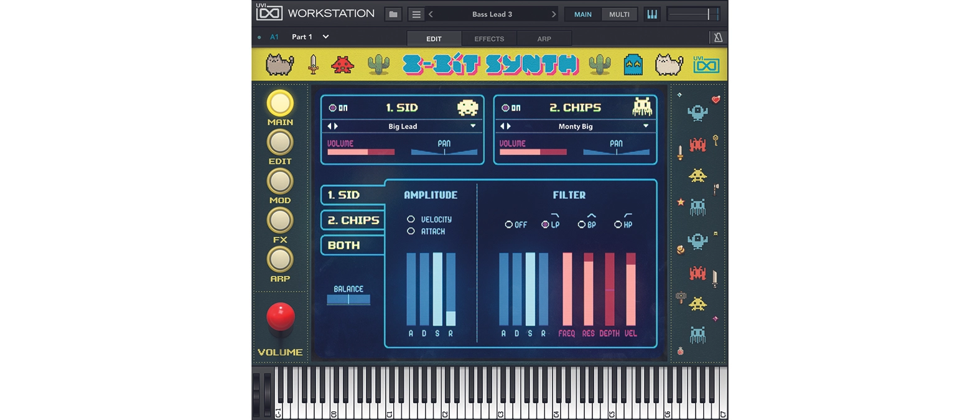Screen dimensions: 980x420
Task: Adjust the 2. CHIPS PAN slider
Action: click(616, 152)
